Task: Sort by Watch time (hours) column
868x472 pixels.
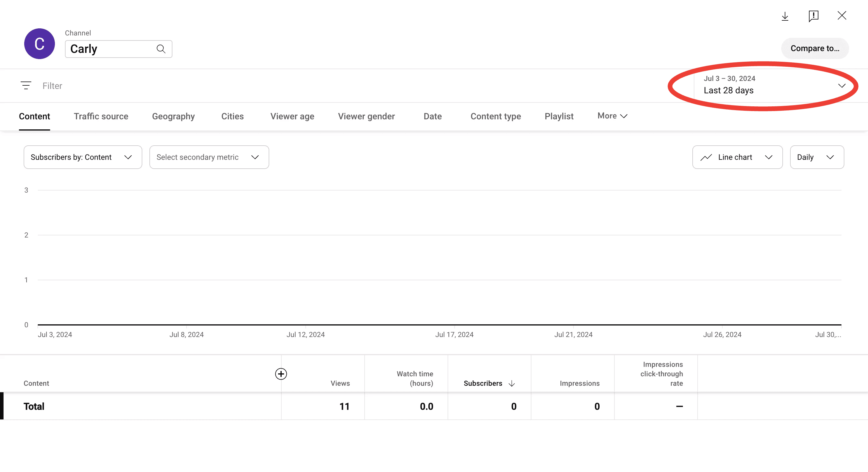Action: [415, 379]
